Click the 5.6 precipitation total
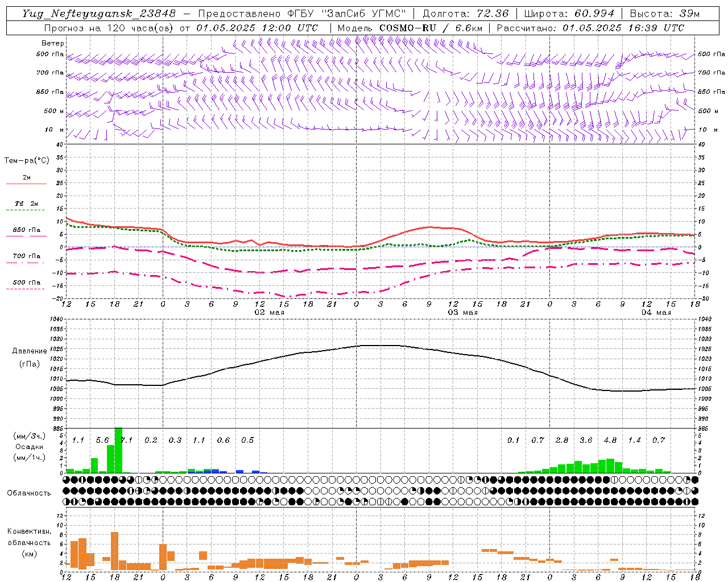 tap(102, 440)
